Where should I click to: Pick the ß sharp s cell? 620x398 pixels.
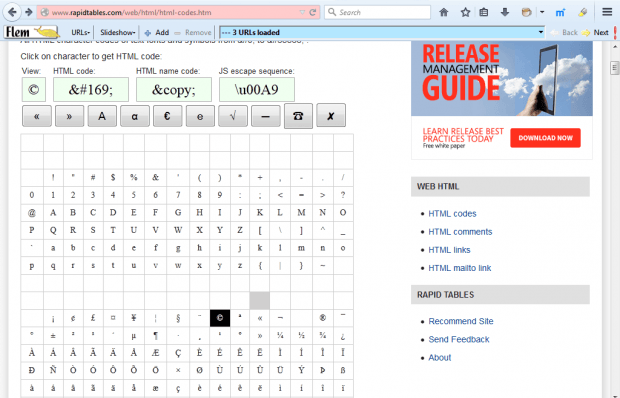pyautogui.click(x=343, y=370)
